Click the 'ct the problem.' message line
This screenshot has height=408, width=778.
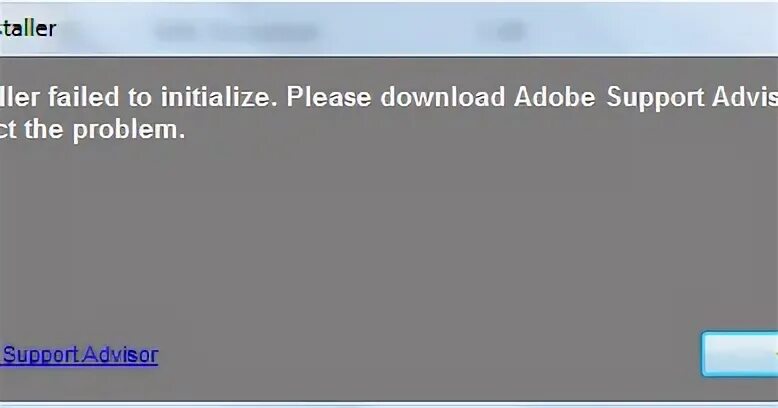[92, 130]
